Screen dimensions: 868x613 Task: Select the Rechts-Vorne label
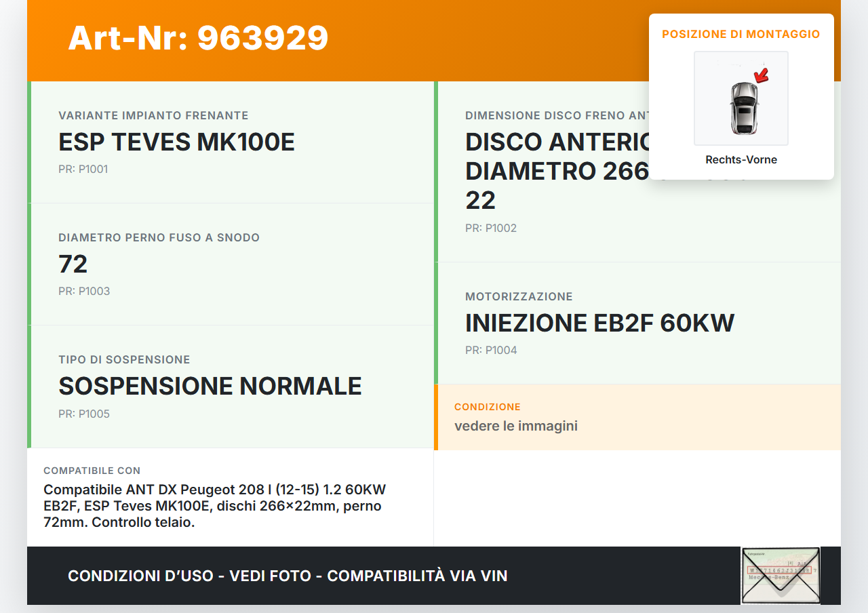[x=741, y=159]
